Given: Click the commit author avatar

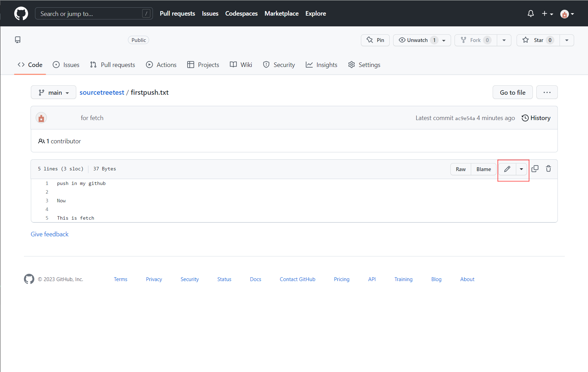Looking at the screenshot, I should [41, 118].
